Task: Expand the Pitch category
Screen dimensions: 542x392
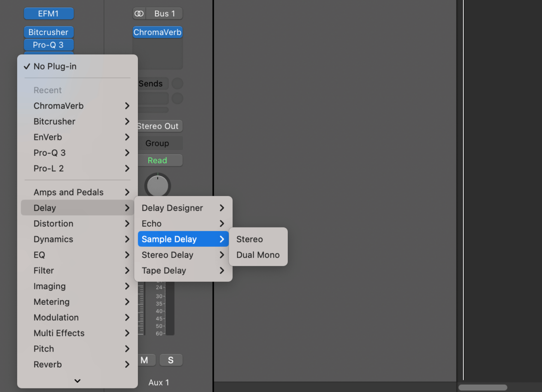Action: tap(77, 349)
